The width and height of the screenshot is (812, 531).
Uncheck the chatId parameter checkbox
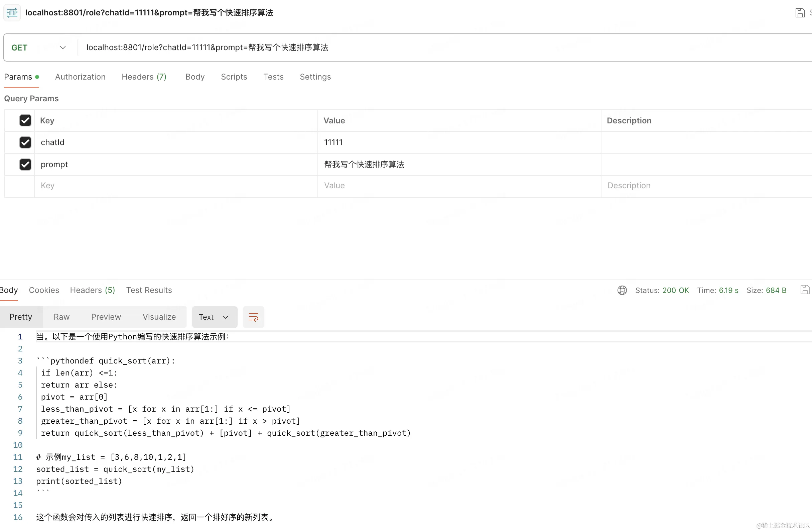(25, 142)
